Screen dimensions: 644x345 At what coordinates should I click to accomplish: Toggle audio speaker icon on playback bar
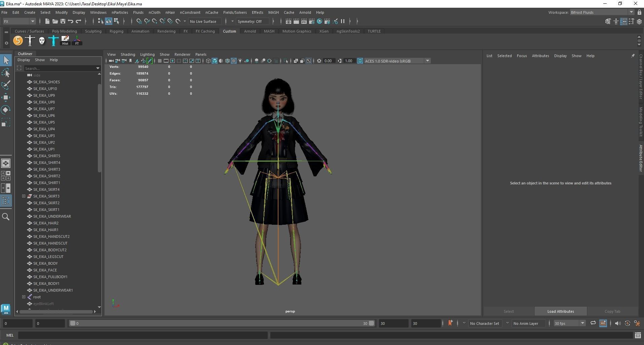pyautogui.click(x=618, y=323)
